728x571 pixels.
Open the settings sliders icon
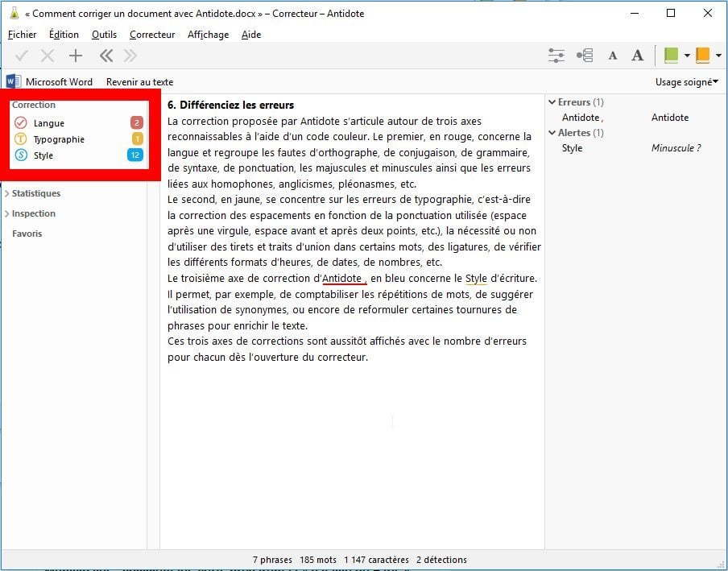[x=556, y=56]
